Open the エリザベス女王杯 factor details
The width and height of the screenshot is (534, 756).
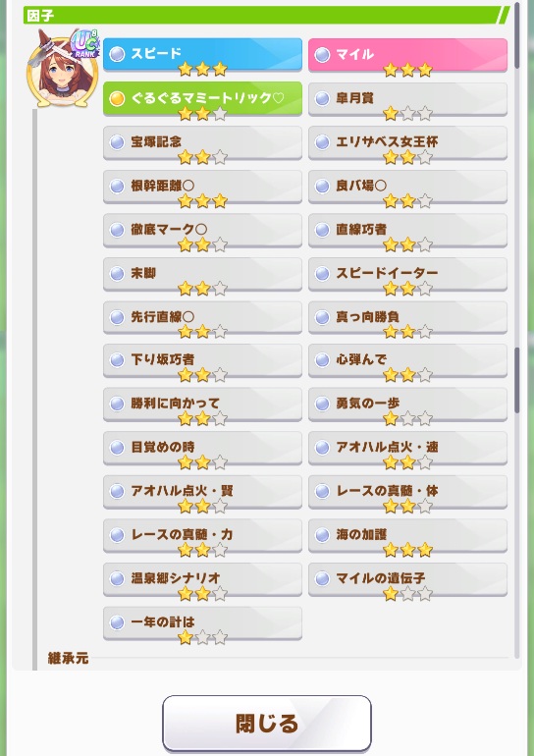pyautogui.click(x=407, y=142)
